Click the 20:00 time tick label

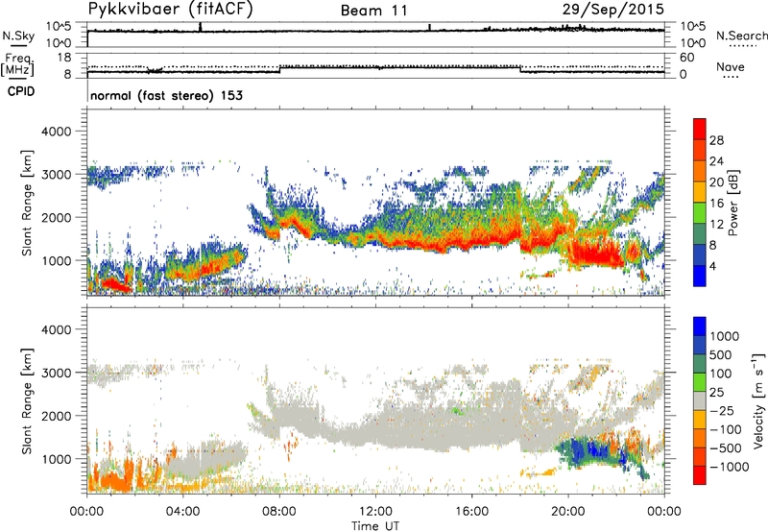pos(567,512)
